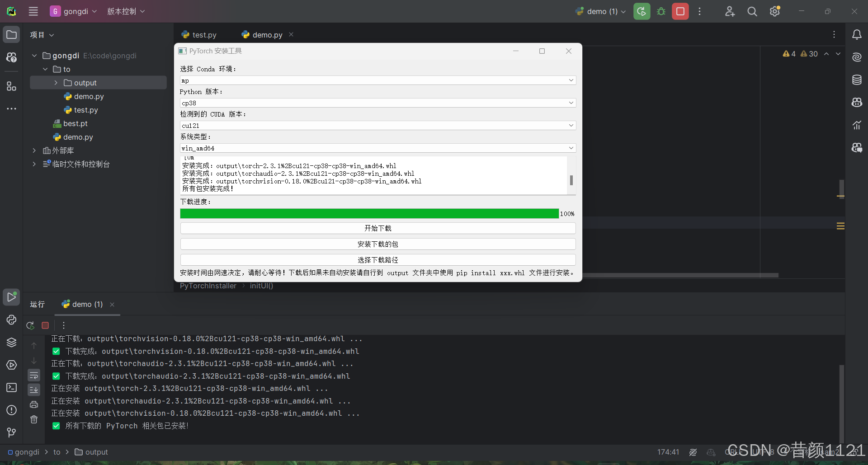Viewport: 868px width, 465px height.
Task: Expand the output folder in project tree
Action: [x=56, y=83]
